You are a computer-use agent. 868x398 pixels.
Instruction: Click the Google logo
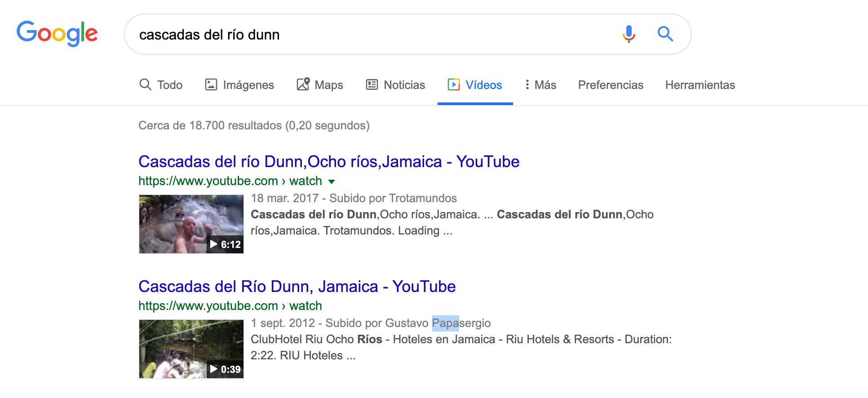pyautogui.click(x=57, y=34)
